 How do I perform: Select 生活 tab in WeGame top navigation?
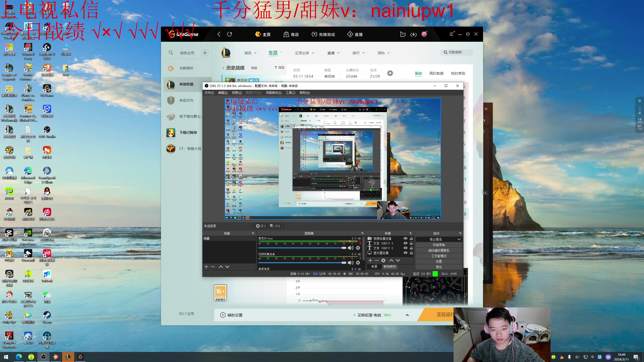point(273,53)
